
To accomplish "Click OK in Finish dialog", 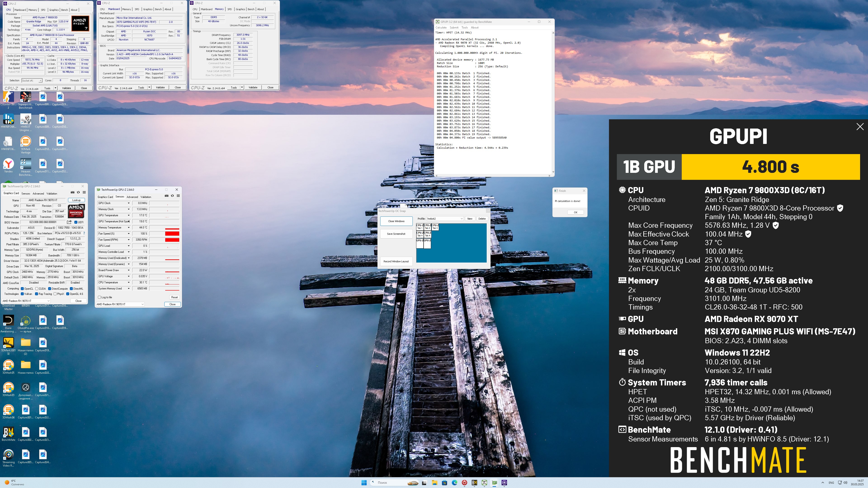I will [x=576, y=213].
